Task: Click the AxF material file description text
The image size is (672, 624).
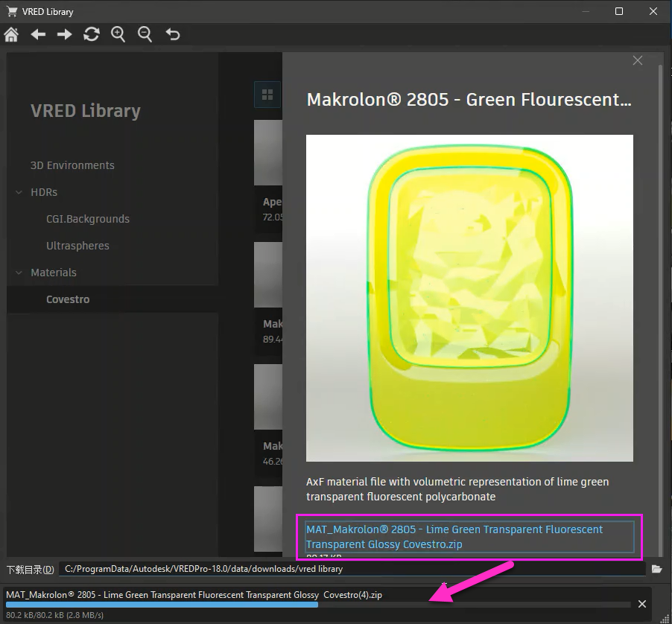Action: pyautogui.click(x=457, y=489)
